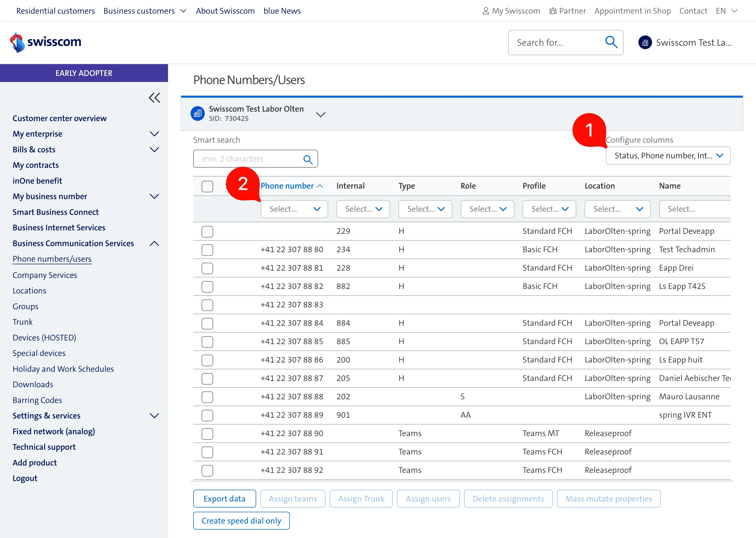Image resolution: width=756 pixels, height=538 pixels.
Task: Click the Swisscom logo
Action: (45, 42)
